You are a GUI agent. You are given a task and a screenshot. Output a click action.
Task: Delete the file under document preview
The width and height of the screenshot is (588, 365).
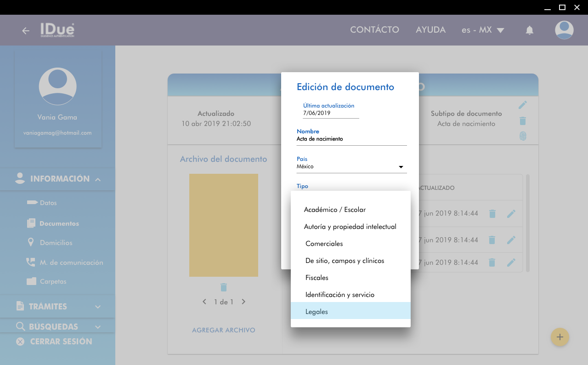point(224,287)
